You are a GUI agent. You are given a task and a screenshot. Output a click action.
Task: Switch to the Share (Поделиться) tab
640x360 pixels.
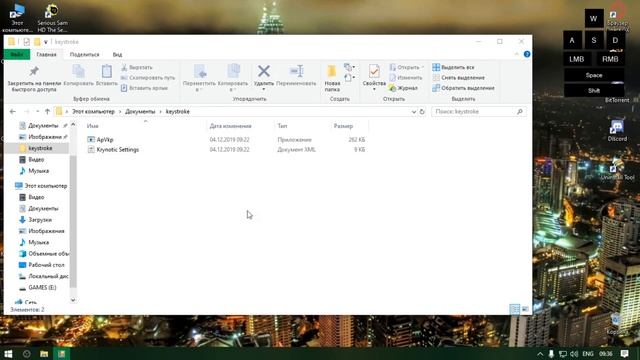84,54
